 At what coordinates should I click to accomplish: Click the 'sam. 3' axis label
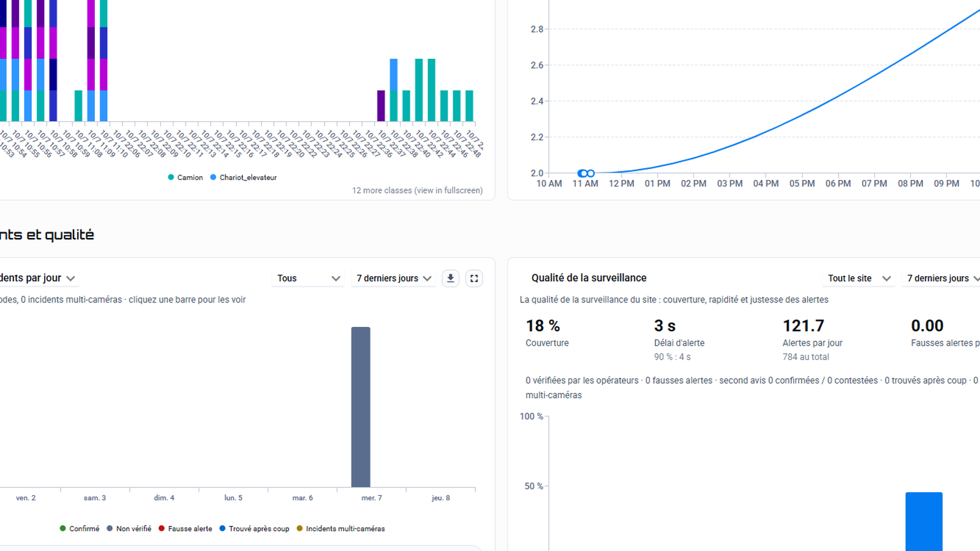pyautogui.click(x=95, y=498)
